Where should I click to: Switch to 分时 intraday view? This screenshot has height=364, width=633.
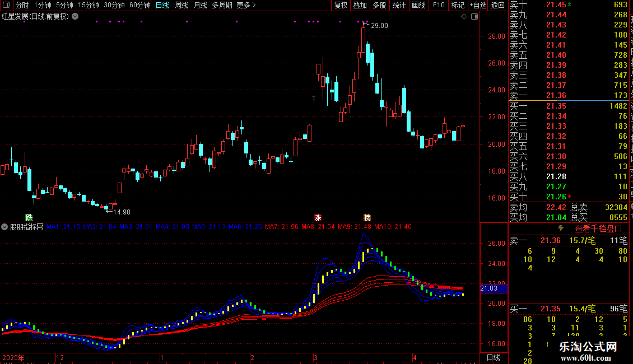pyautogui.click(x=22, y=5)
